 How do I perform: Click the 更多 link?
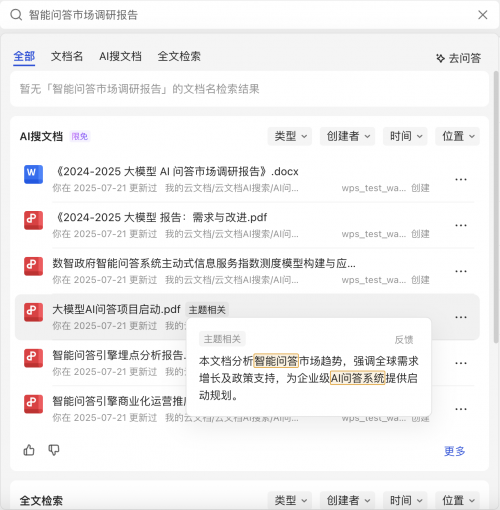(454, 451)
